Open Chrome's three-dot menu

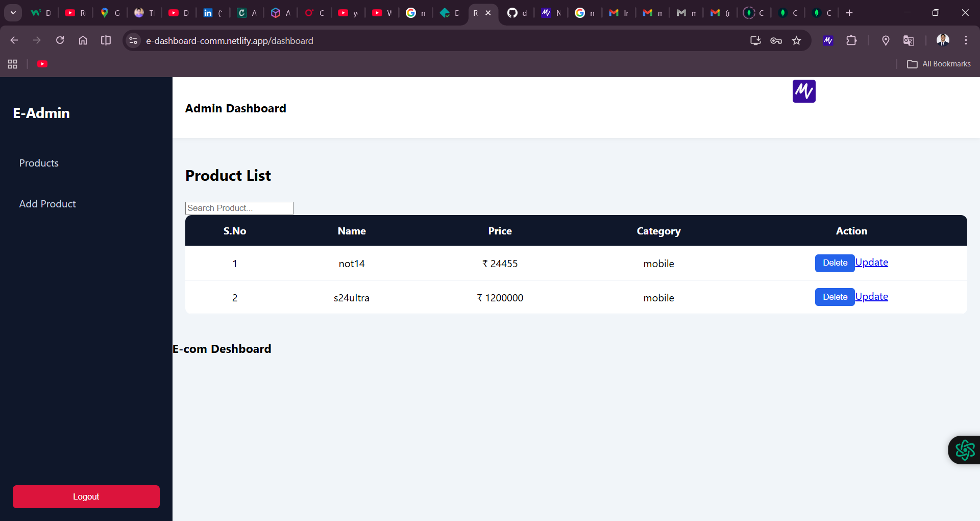[966, 40]
